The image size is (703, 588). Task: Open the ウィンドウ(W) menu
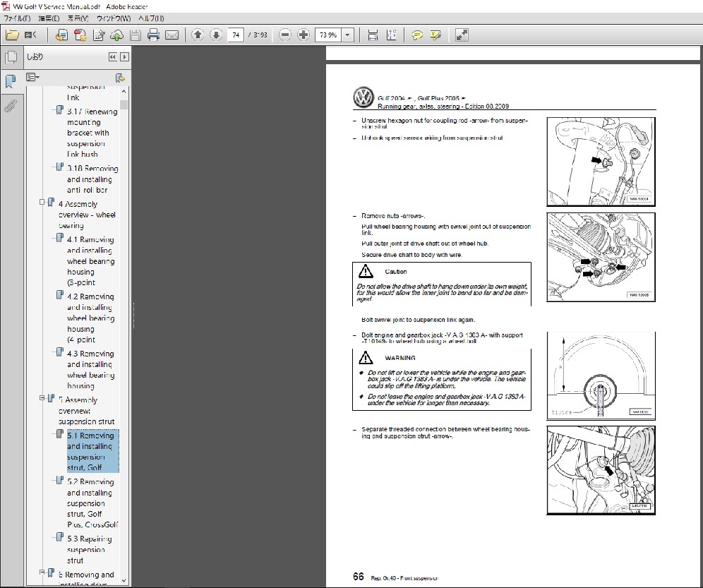(x=114, y=18)
